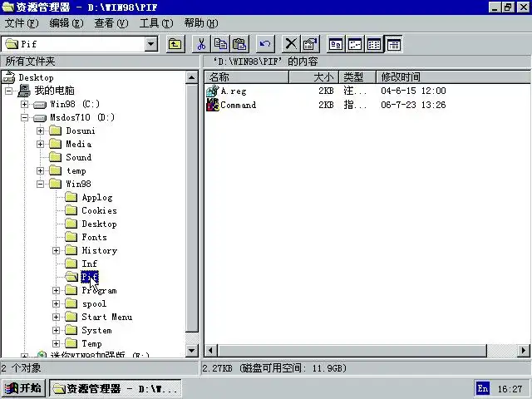This screenshot has width=532, height=399.
Task: Click the En language indicator in tray
Action: 483,388
